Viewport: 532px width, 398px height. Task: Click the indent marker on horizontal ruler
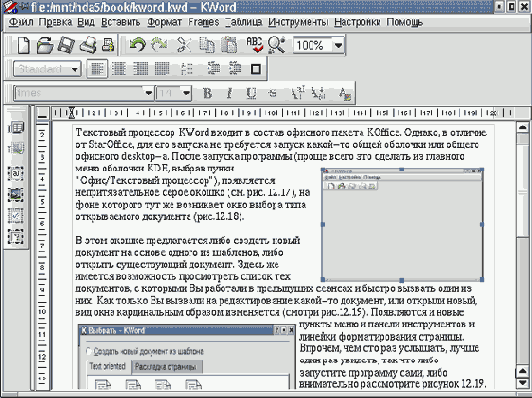point(72,113)
